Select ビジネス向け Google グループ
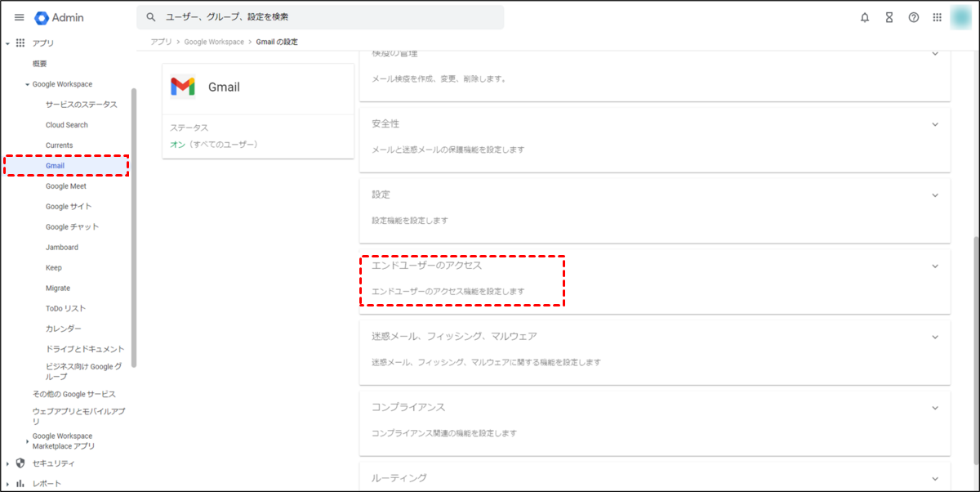Image resolution: width=980 pixels, height=492 pixels. point(84,371)
